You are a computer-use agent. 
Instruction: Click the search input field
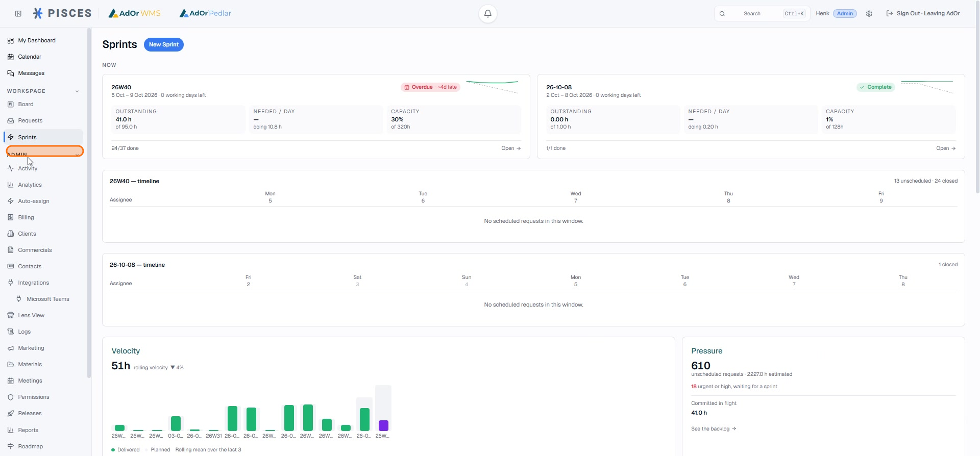point(762,14)
